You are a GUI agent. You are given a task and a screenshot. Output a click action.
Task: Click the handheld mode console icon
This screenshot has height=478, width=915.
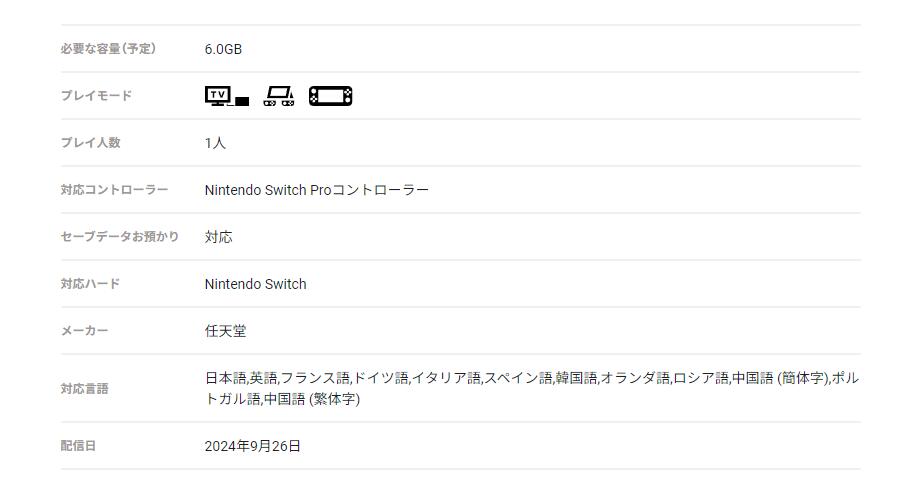click(x=330, y=96)
